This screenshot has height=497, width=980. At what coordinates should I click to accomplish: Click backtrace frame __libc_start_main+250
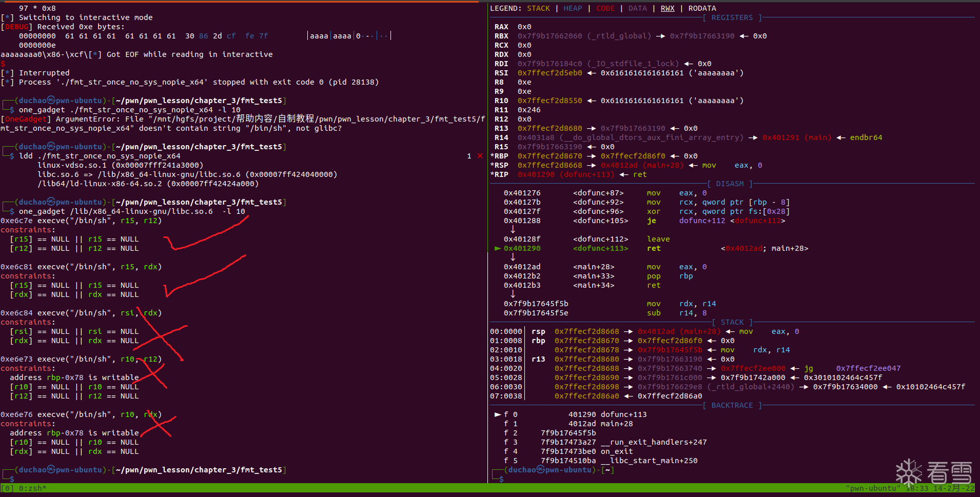point(601,461)
